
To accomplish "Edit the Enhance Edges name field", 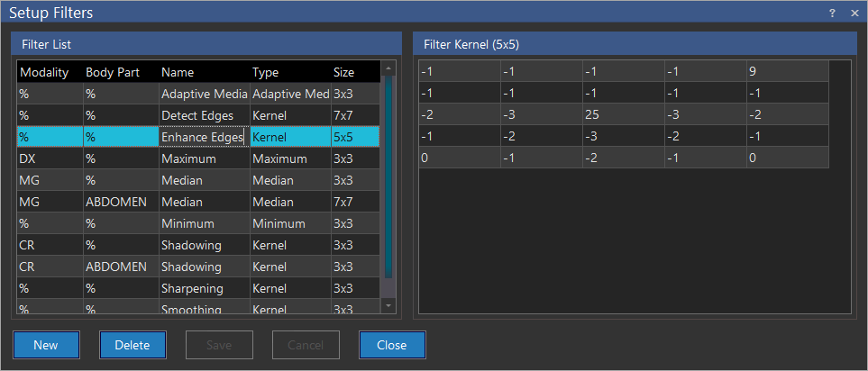I will pyautogui.click(x=202, y=137).
